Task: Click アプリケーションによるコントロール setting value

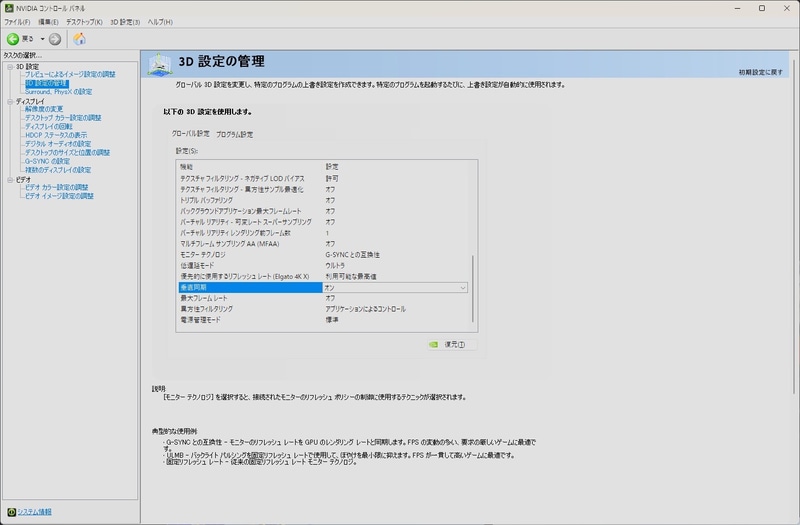Action: coord(365,309)
